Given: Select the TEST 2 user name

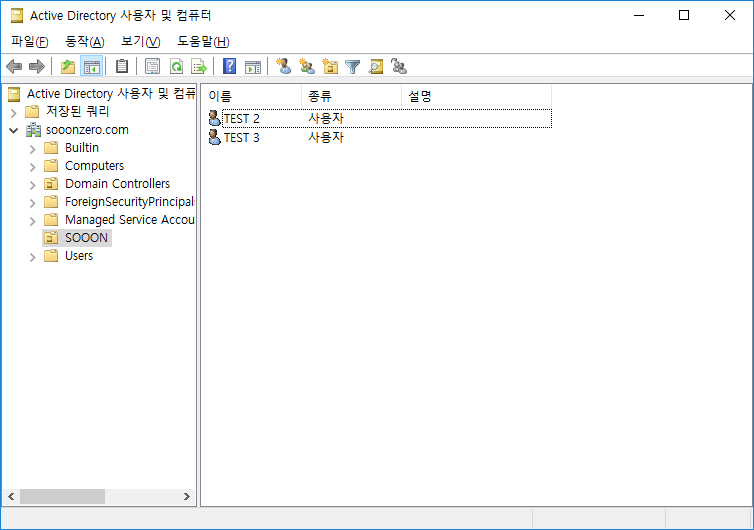Looking at the screenshot, I should (x=241, y=119).
